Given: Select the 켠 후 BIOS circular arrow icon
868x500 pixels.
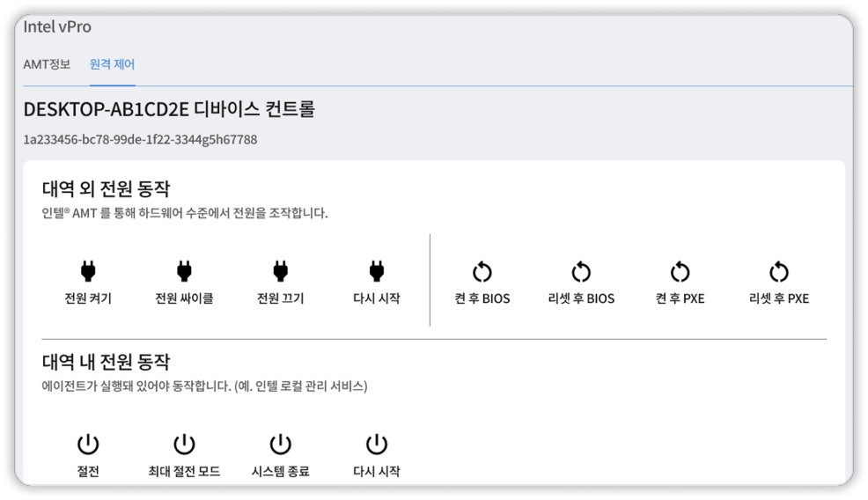Looking at the screenshot, I should point(482,269).
